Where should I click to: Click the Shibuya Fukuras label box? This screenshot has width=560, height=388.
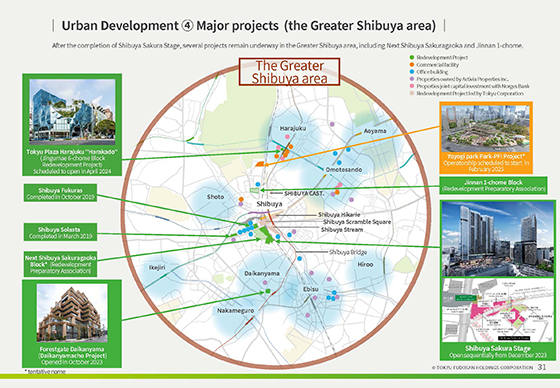[60, 193]
